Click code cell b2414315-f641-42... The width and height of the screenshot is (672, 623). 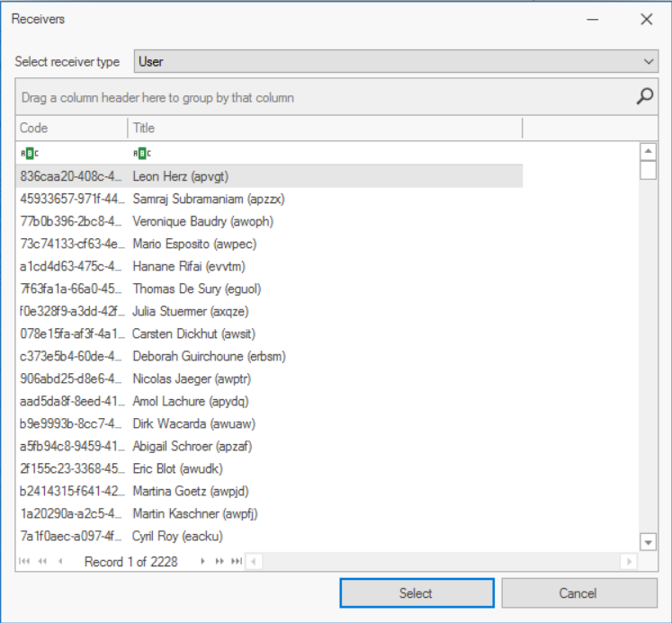72,491
